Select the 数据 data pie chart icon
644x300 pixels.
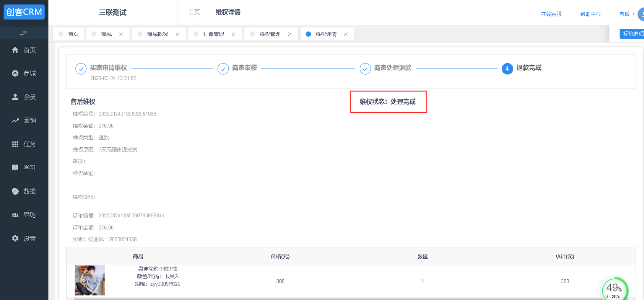coord(15,191)
